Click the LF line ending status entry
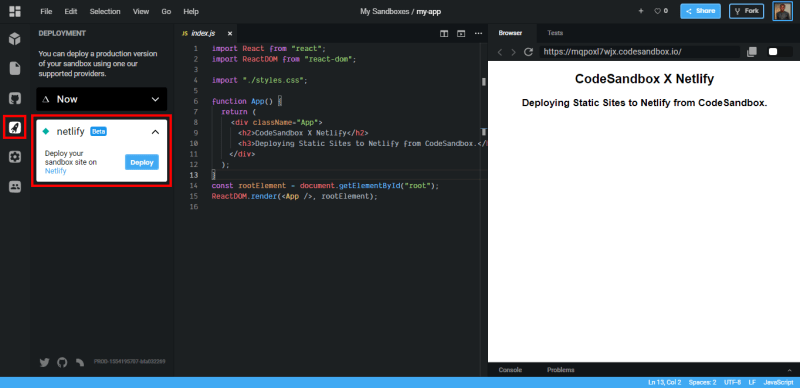This screenshot has height=388, width=800. click(x=752, y=382)
